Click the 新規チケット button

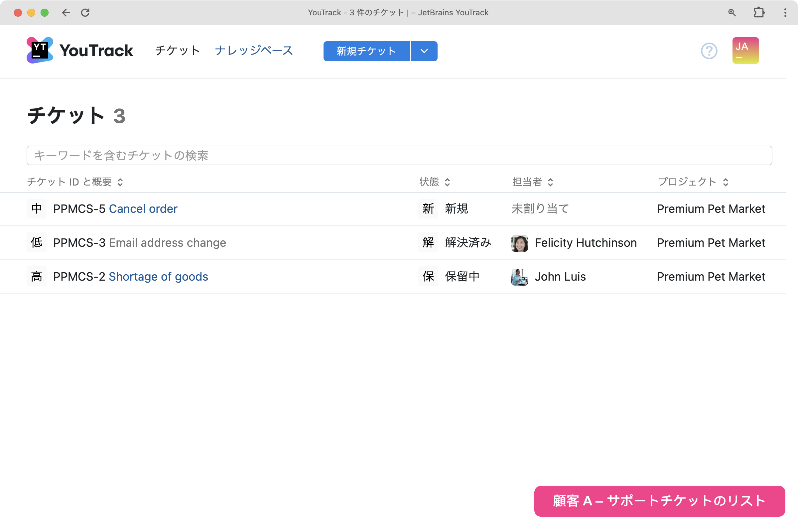pos(366,51)
